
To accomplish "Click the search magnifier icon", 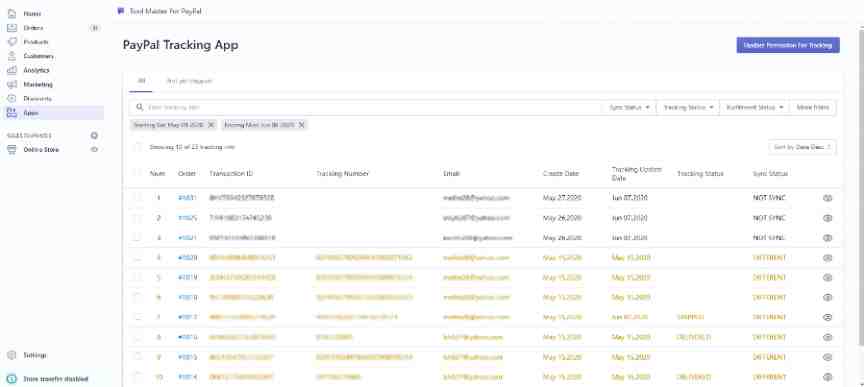I will point(140,108).
